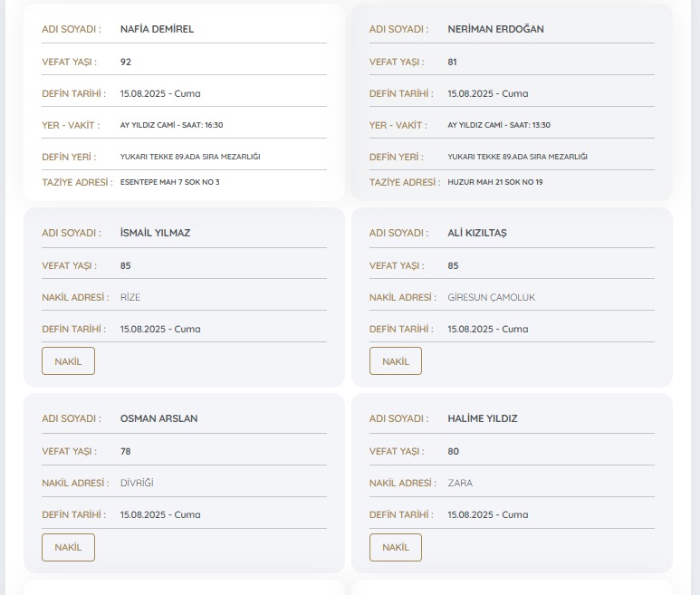Screen dimensions: 700x595
Task: Open NAKİL for Osman Arslan
Action: pyautogui.click(x=68, y=547)
